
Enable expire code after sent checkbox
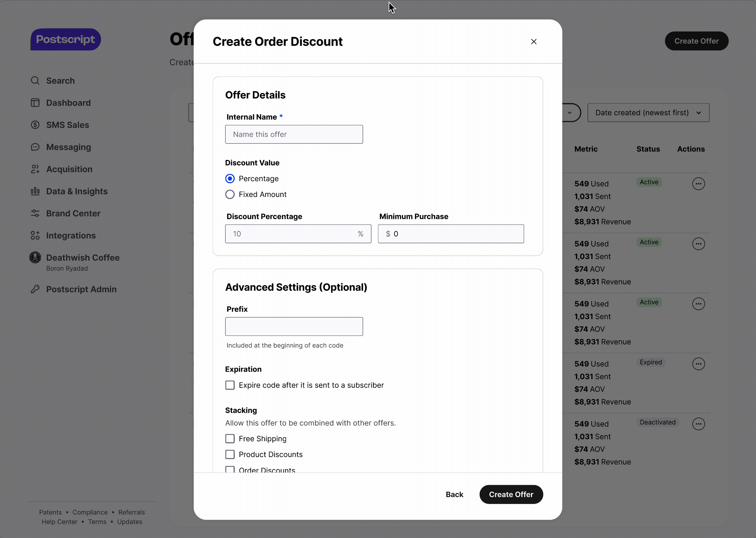point(230,385)
